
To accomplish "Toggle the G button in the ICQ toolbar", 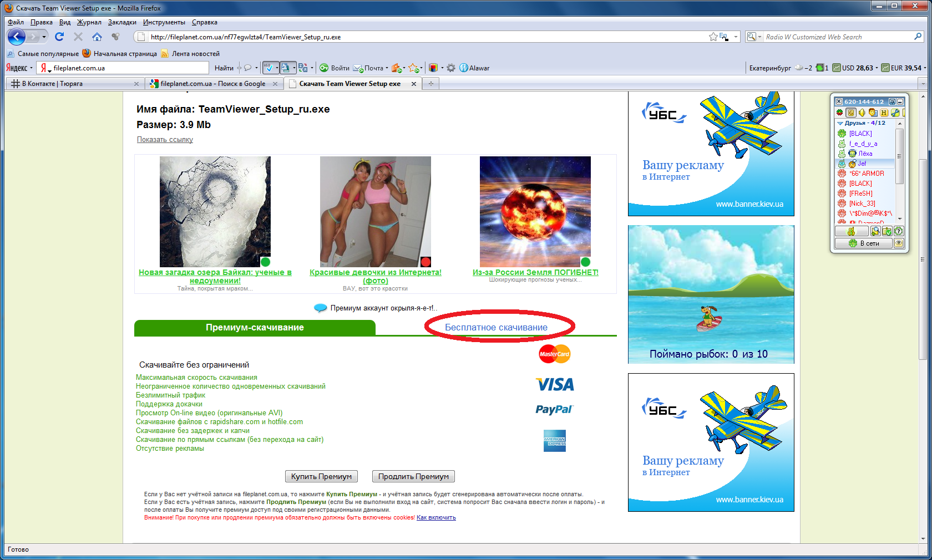I will tap(851, 113).
